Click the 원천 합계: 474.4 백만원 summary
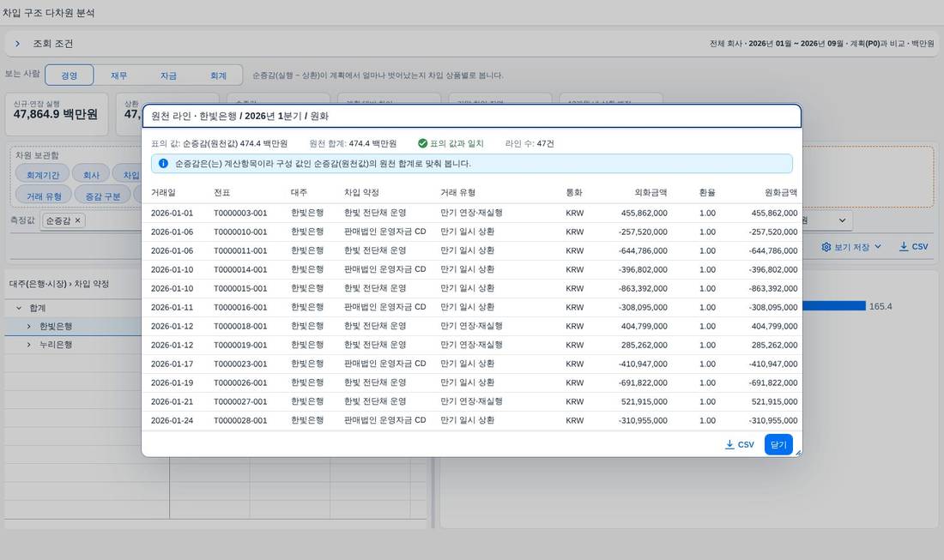This screenshot has width=944, height=560. [x=353, y=143]
